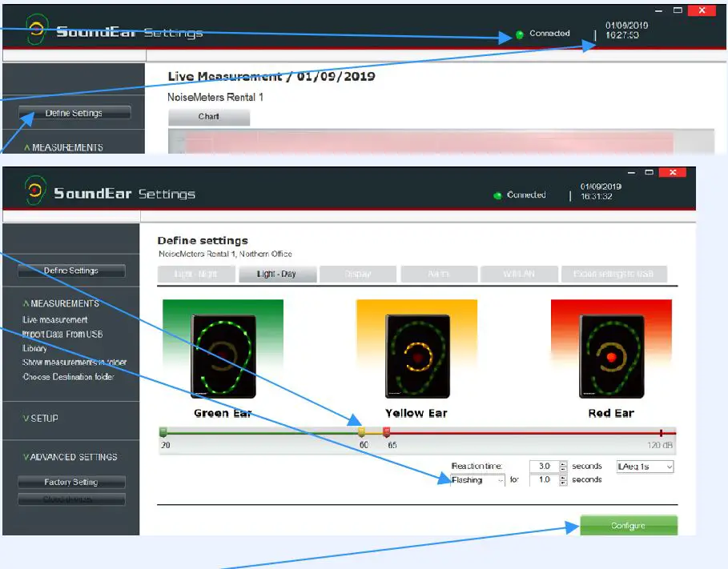Image resolution: width=728 pixels, height=569 pixels.
Task: Expand the ADVANCED SETTINGS section
Action: (x=70, y=457)
